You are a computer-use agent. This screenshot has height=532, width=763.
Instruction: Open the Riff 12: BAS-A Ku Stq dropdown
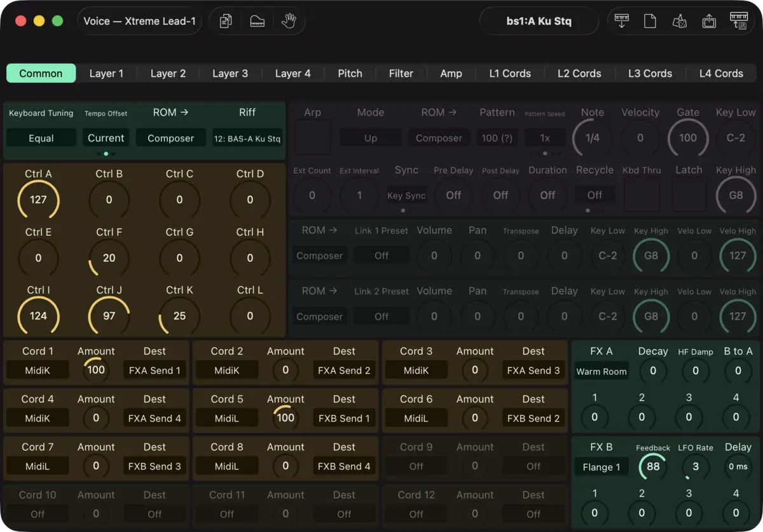click(x=247, y=138)
